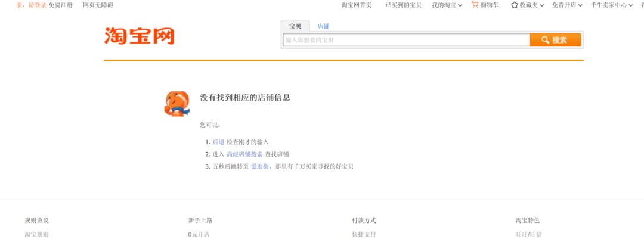Viewport: 644px width, 245px height.
Task: Open the 爱逛街 link
Action: [x=260, y=167]
